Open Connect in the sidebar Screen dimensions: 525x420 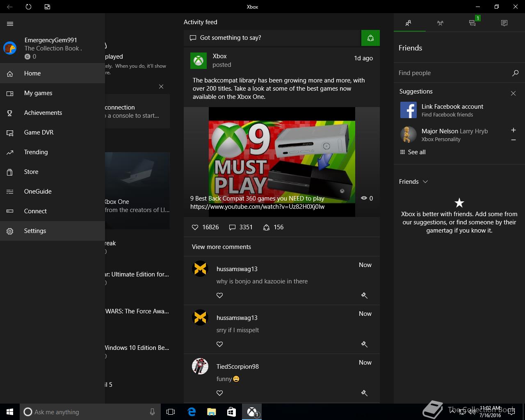(x=52, y=211)
